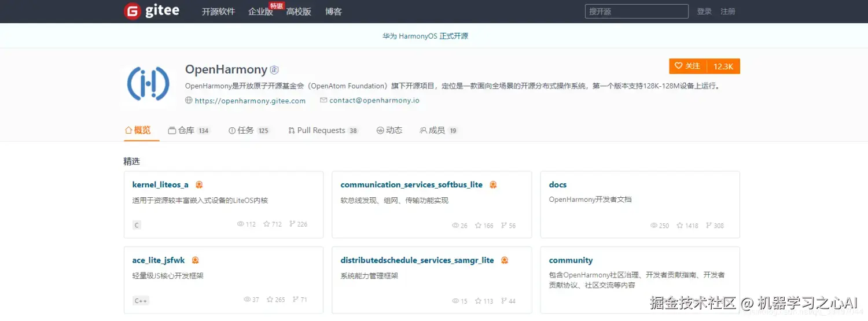The height and width of the screenshot is (321, 868).
Task: Open the 华为 HarmonyOS 正式开源 banner link
Action: point(425,36)
